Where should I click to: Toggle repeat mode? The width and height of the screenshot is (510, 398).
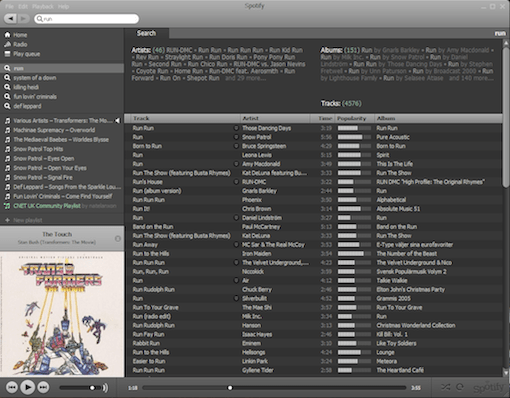pyautogui.click(x=460, y=387)
